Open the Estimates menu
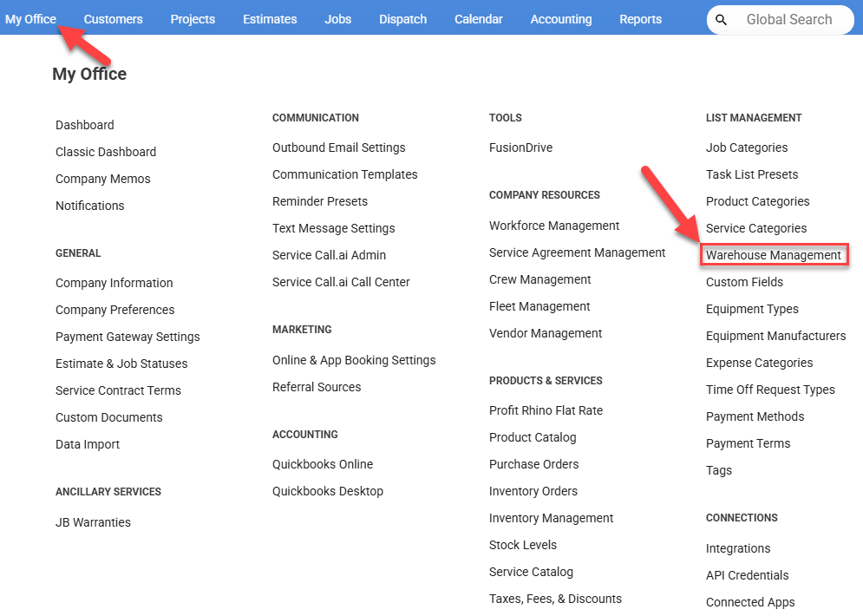Viewport: 863px width, 616px height. (270, 19)
